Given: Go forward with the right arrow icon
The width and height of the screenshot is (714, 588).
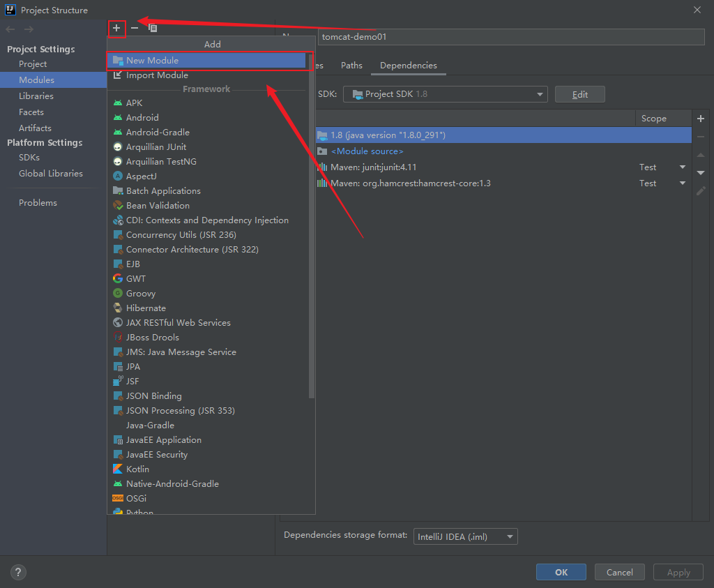Looking at the screenshot, I should [x=29, y=29].
